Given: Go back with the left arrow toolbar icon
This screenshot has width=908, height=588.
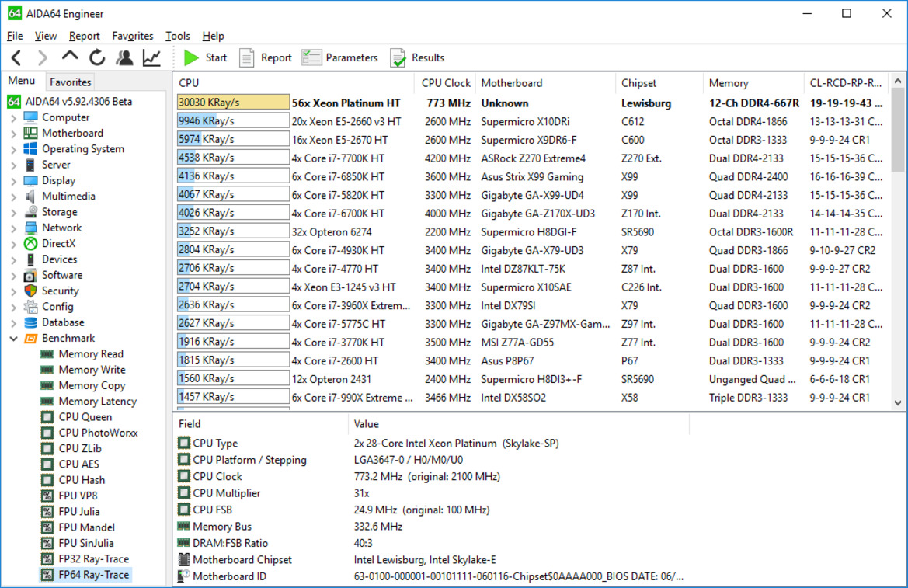Looking at the screenshot, I should tap(16, 58).
